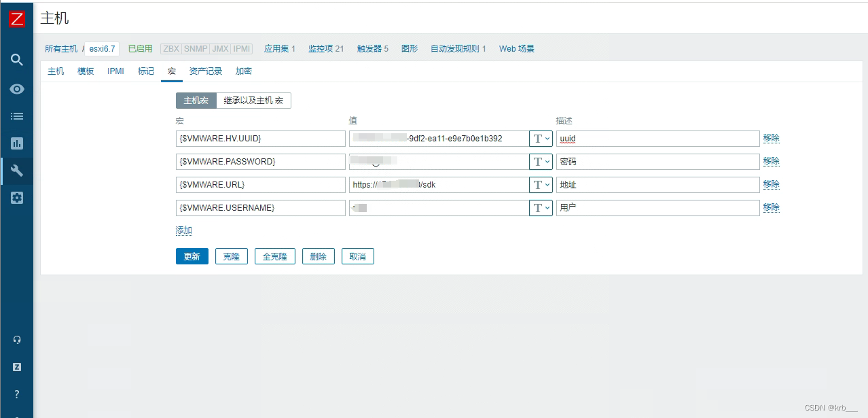Select the 主机宏 toggle option
The image size is (868, 418).
point(196,100)
